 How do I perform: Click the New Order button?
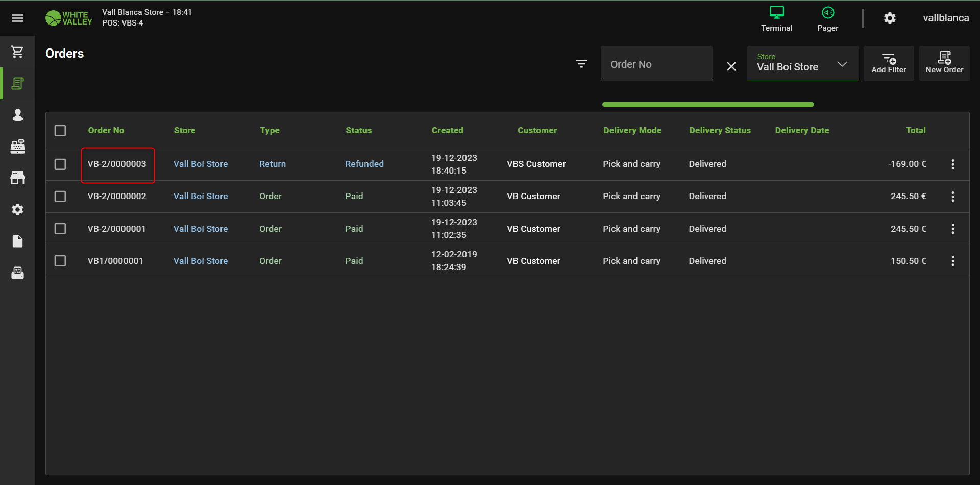944,64
